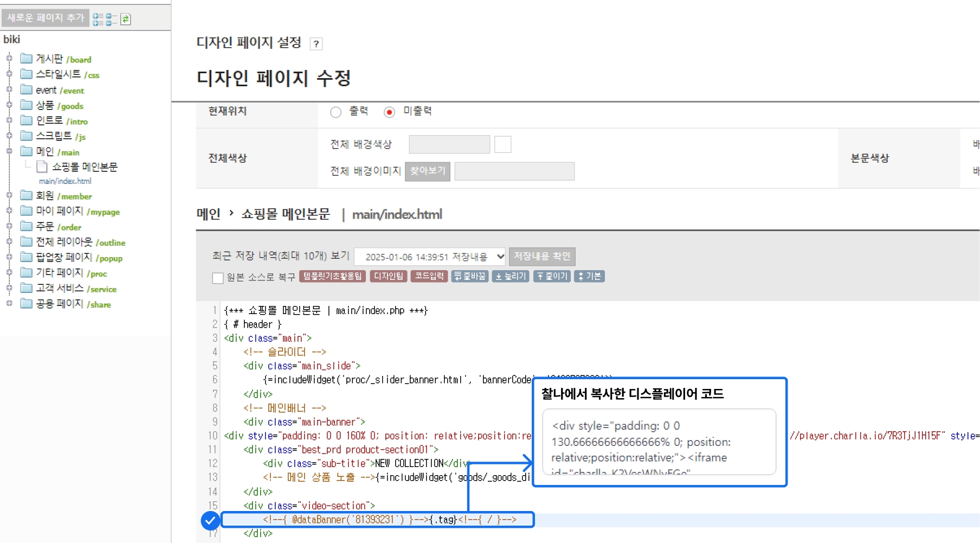Check the 원본 소스로 복구 checkbox
This screenshot has width=980, height=543.
pos(218,278)
